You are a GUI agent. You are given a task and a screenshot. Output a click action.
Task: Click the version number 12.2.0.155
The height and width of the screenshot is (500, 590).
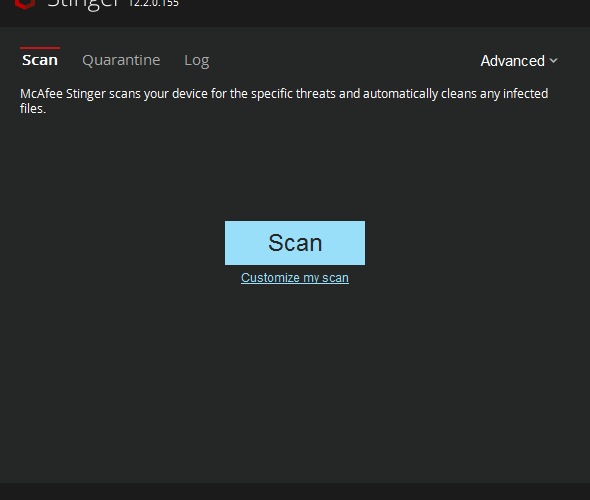click(x=154, y=3)
